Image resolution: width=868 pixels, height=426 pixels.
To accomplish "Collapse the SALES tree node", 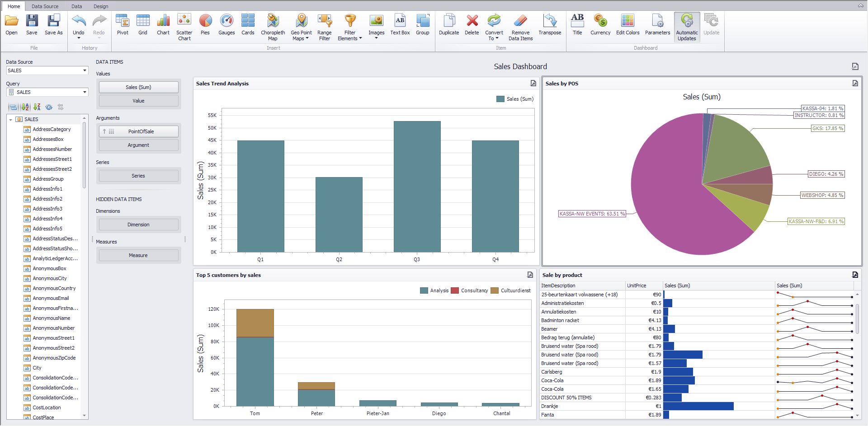I will pyautogui.click(x=11, y=120).
